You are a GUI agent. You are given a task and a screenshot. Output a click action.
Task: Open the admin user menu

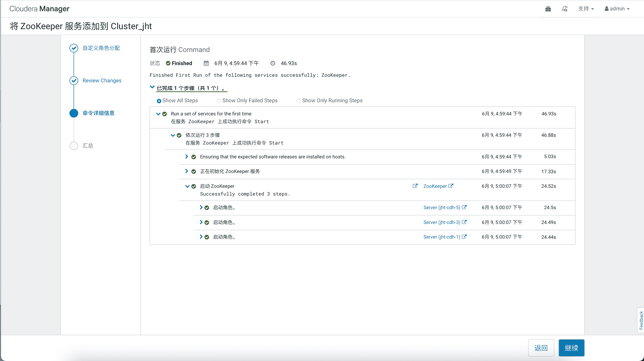click(617, 9)
